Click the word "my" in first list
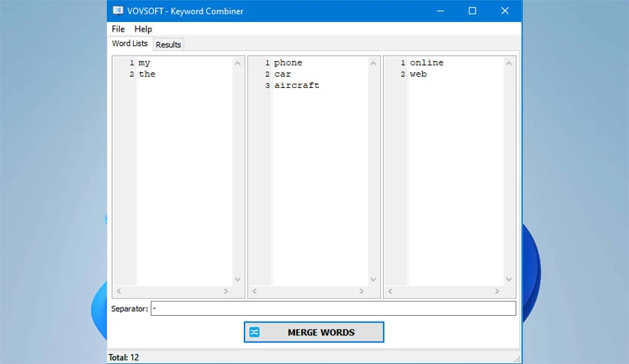Image resolution: width=629 pixels, height=364 pixels. pyautogui.click(x=144, y=63)
